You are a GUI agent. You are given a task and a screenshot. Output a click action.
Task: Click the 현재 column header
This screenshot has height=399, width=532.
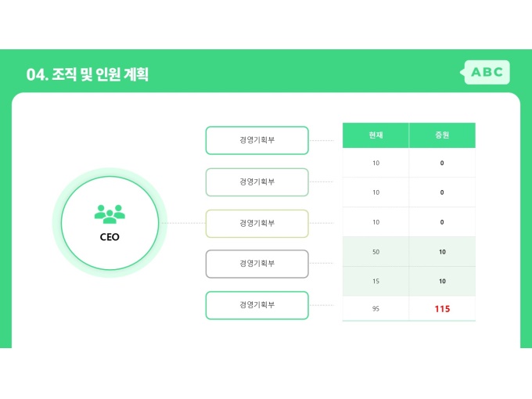[376, 135]
